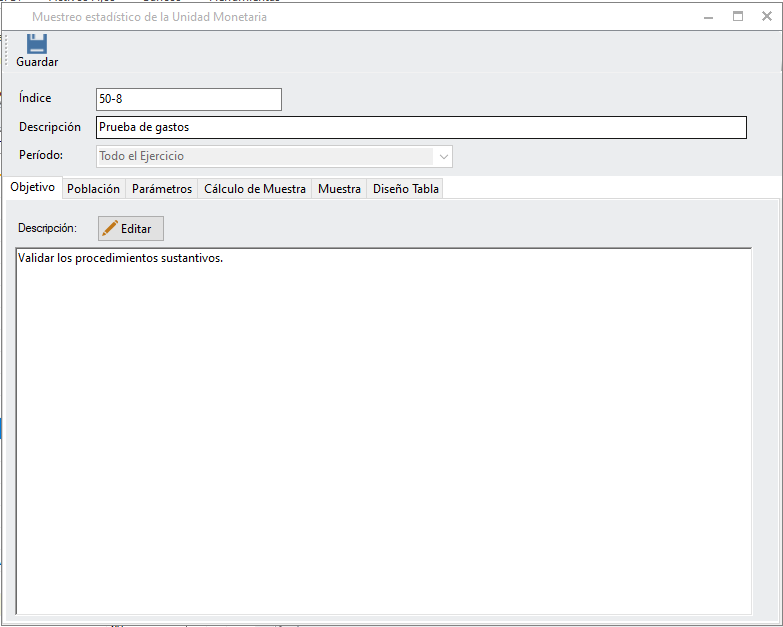Click the Período label
783x627 pixels.
point(41,155)
